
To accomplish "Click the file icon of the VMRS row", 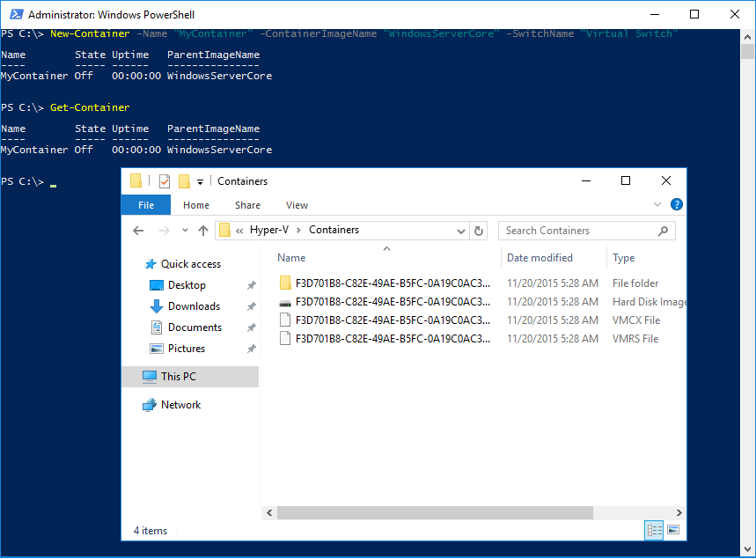I will (285, 339).
